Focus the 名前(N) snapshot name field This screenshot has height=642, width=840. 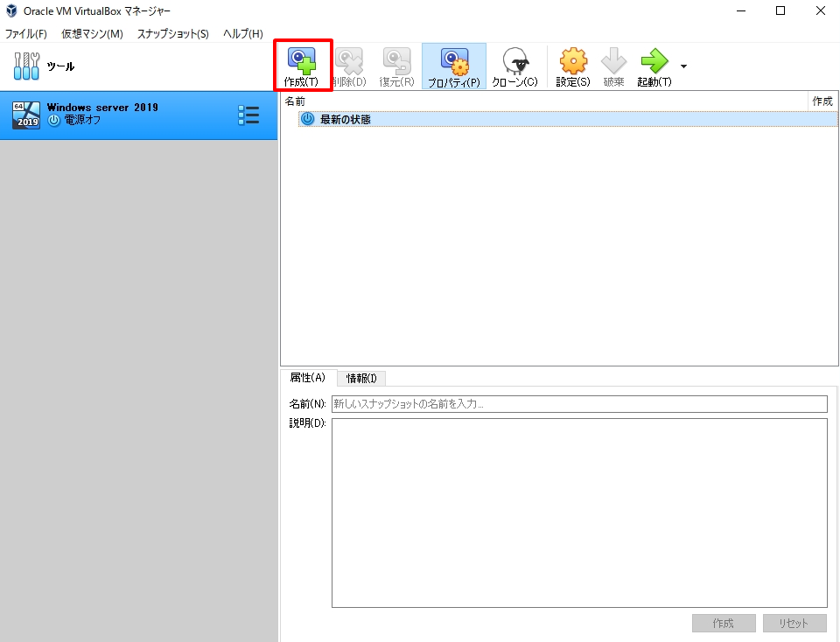[579, 404]
